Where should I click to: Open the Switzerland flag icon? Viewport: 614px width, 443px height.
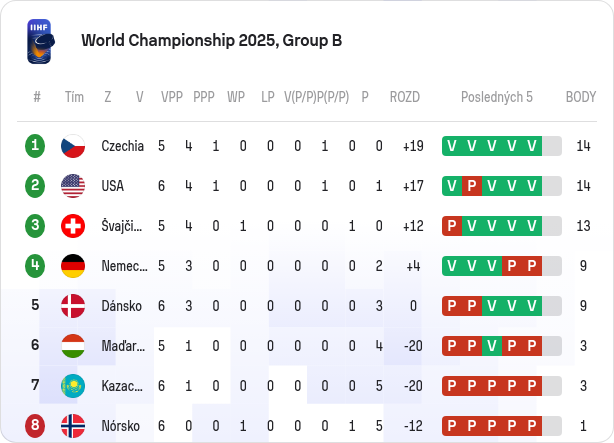[73, 226]
